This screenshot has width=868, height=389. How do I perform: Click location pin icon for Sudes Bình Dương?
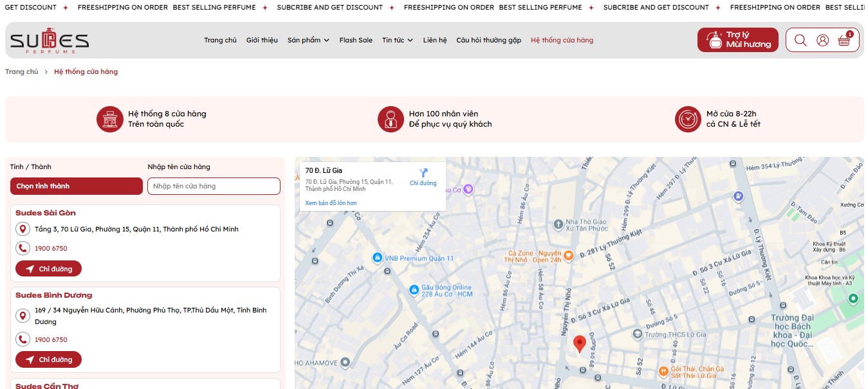click(x=23, y=316)
